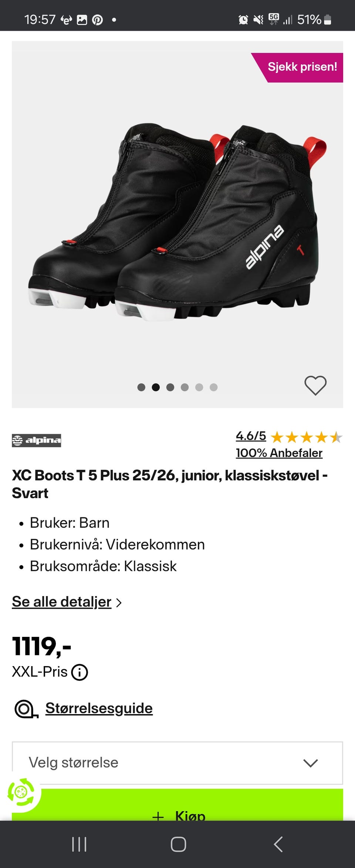The height and width of the screenshot is (868, 355).
Task: Select the third image carousel dot
Action: tap(170, 387)
